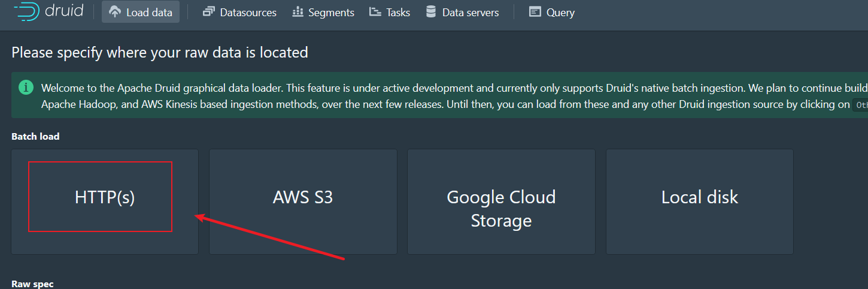Click the Druid logo

point(48,11)
